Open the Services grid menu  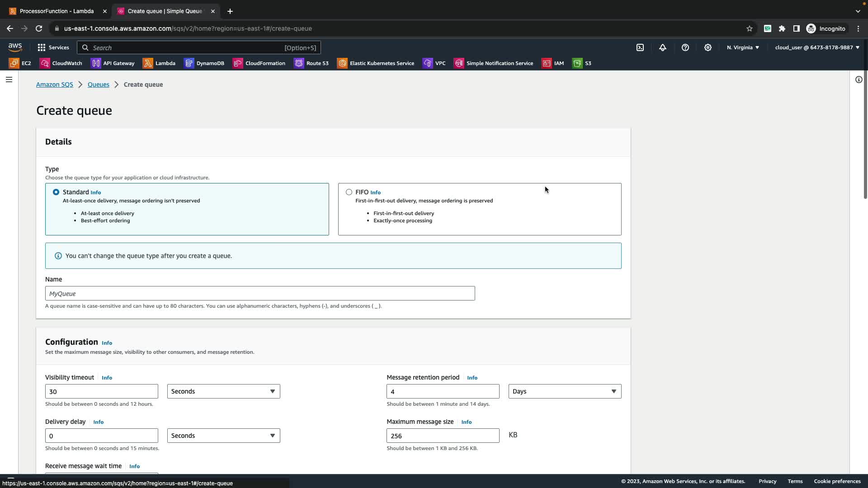click(x=53, y=47)
